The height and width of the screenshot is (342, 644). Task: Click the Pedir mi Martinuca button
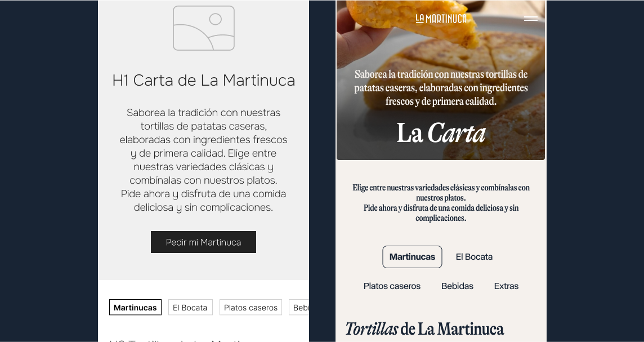coord(203,242)
